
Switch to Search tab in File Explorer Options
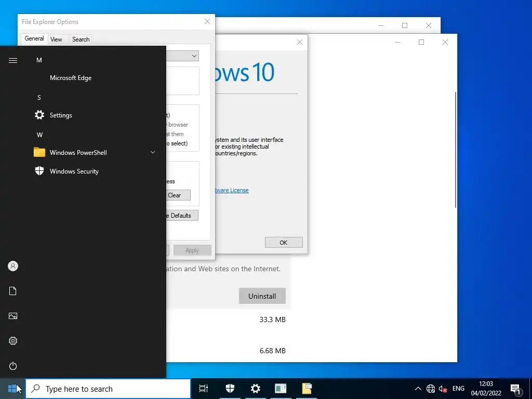coord(81,39)
